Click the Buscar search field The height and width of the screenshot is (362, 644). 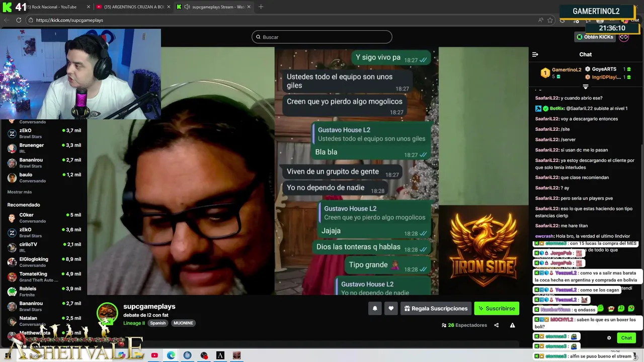[x=322, y=37]
